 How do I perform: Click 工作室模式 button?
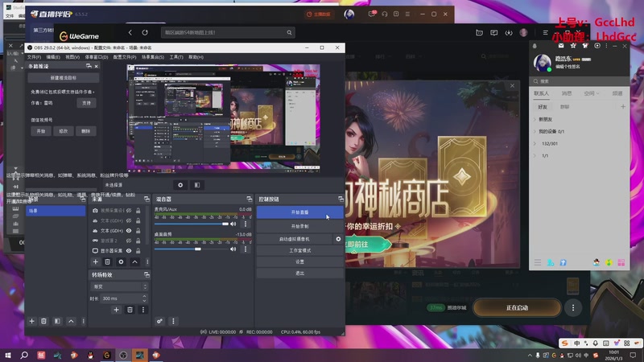tap(299, 250)
